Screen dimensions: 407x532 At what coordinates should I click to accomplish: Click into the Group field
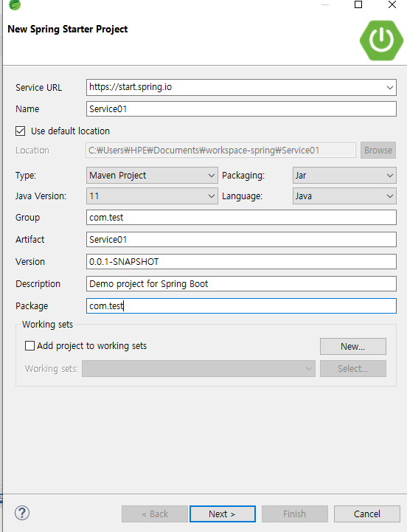241,217
